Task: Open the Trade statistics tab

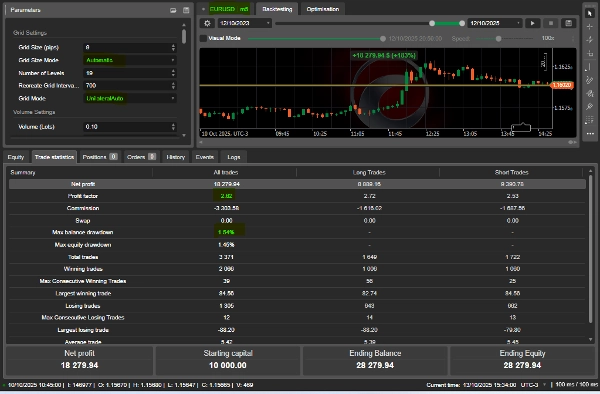Action: (54, 157)
